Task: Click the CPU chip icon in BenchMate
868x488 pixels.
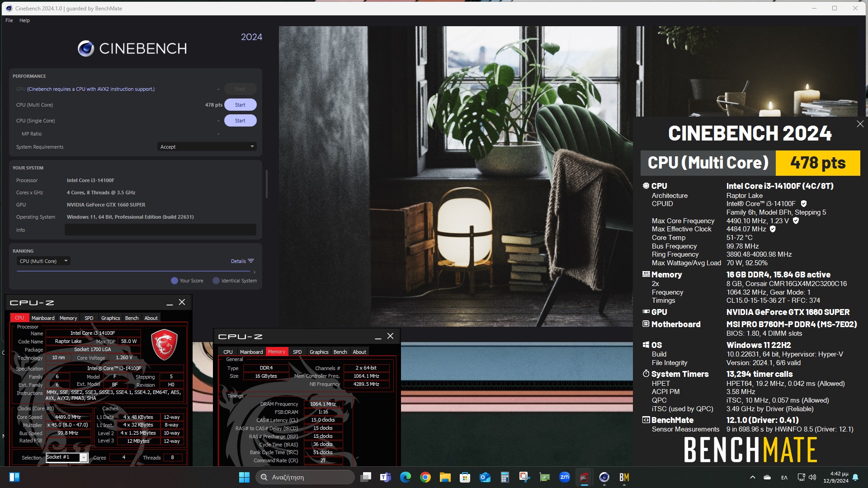Action: 646,186
